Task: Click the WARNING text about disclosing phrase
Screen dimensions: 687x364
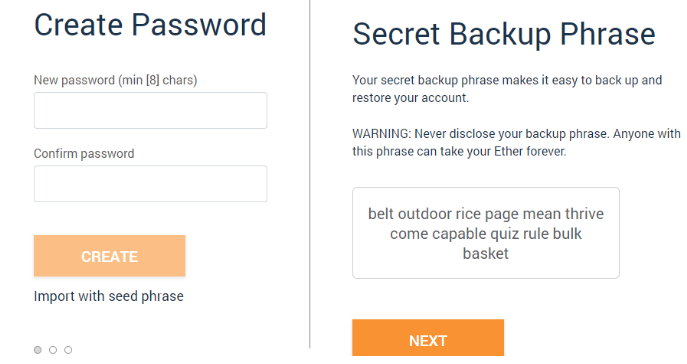Action: pyautogui.click(x=516, y=142)
